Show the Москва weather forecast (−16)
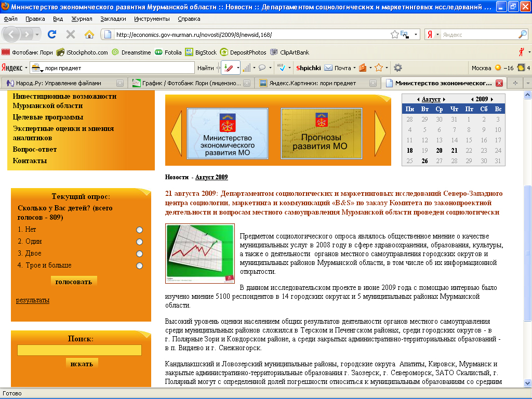The width and height of the screenshot is (532, 399). [493, 68]
